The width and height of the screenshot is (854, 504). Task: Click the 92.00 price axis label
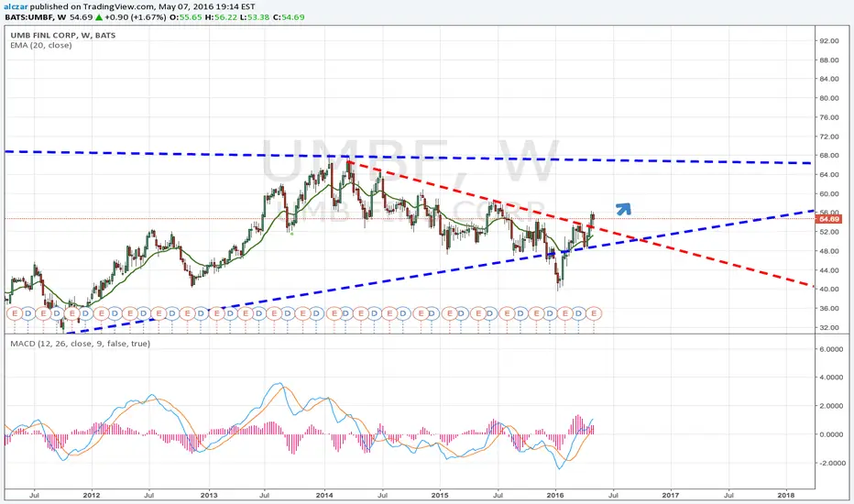click(829, 41)
